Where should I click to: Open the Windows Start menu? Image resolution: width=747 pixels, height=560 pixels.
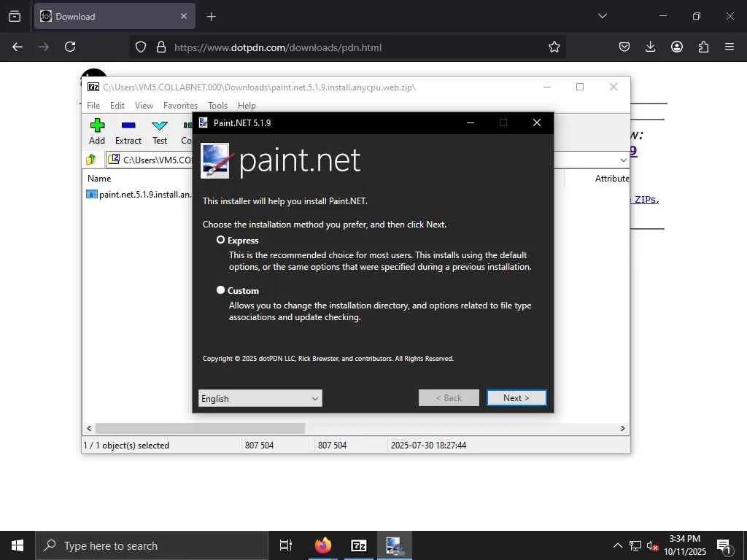point(18,545)
